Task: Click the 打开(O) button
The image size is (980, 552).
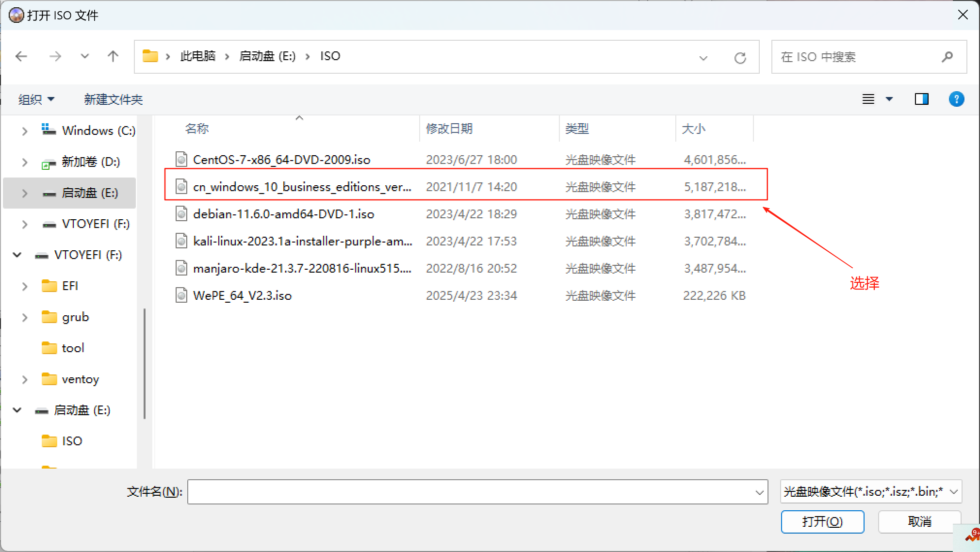Action: pyautogui.click(x=822, y=521)
